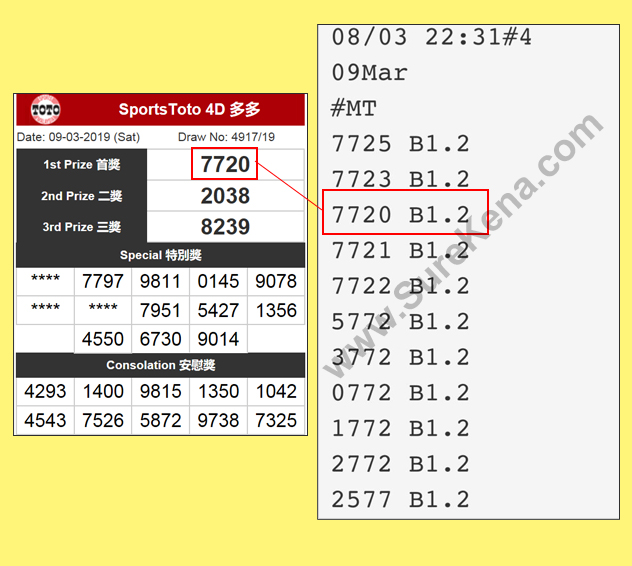Click the ticket draw date 09Mar

[370, 73]
